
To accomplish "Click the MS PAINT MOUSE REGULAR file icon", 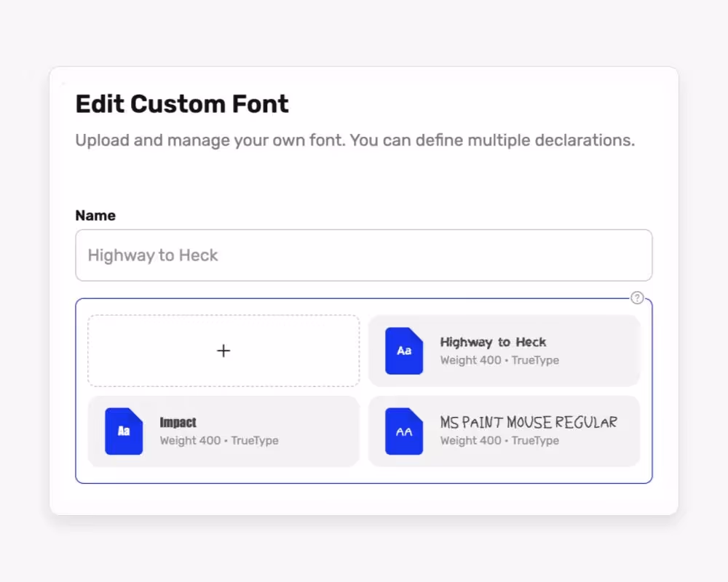I will pyautogui.click(x=404, y=431).
